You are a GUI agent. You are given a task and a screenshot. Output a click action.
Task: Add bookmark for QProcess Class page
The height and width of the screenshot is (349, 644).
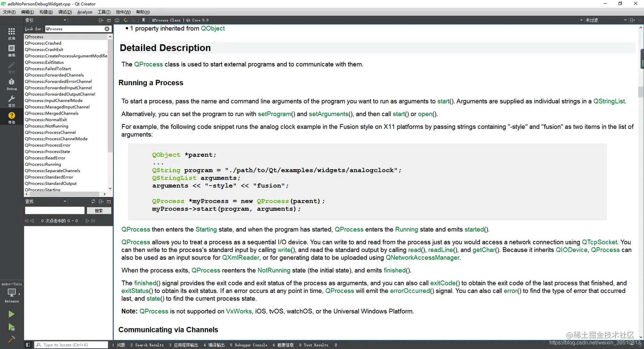(144, 20)
